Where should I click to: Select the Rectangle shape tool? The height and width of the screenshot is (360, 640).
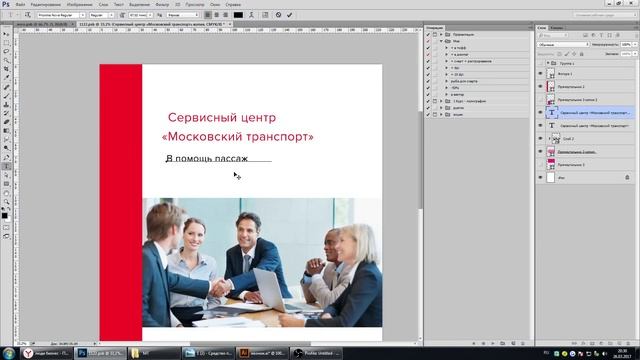pyautogui.click(x=6, y=184)
